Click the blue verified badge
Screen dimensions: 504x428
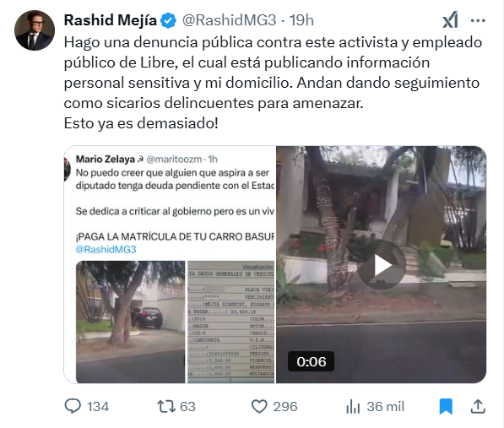169,20
